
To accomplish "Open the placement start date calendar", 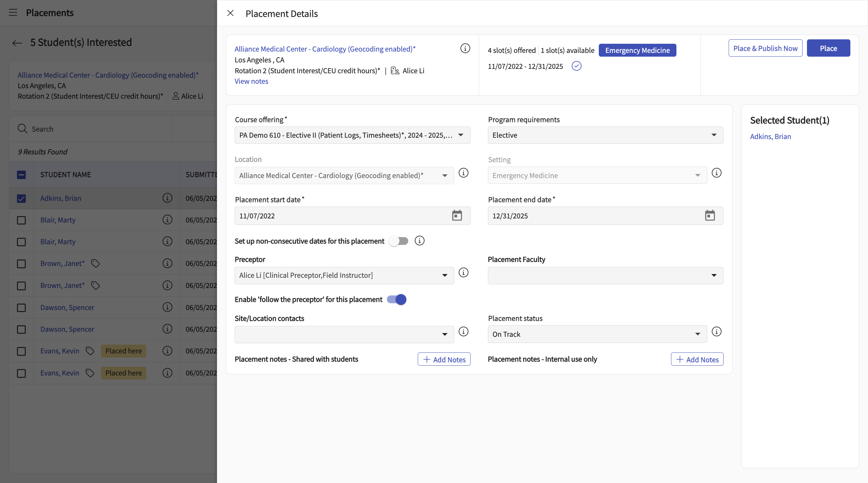I will (x=457, y=215).
